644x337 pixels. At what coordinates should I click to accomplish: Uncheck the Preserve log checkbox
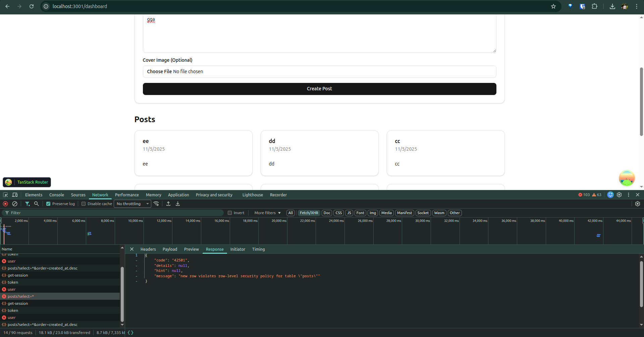click(48, 204)
